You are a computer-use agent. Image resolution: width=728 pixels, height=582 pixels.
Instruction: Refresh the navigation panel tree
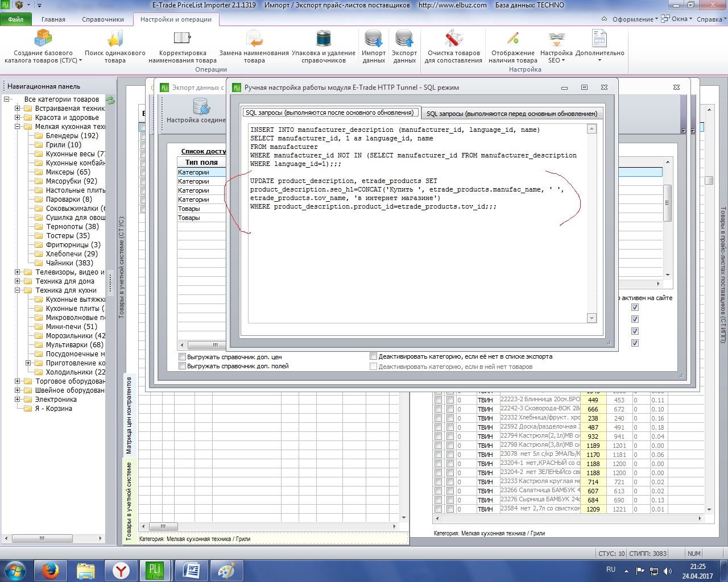coord(110,100)
